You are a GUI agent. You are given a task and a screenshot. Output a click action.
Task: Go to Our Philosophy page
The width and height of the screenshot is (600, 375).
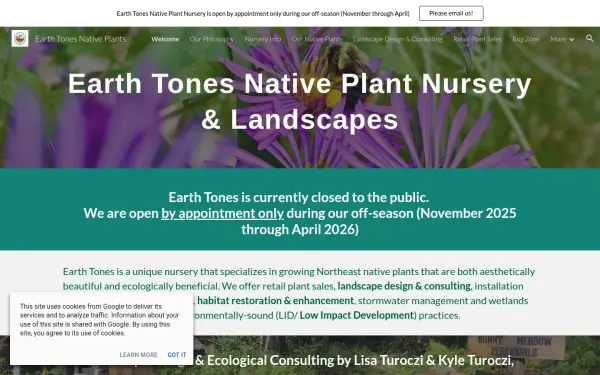pyautogui.click(x=212, y=39)
